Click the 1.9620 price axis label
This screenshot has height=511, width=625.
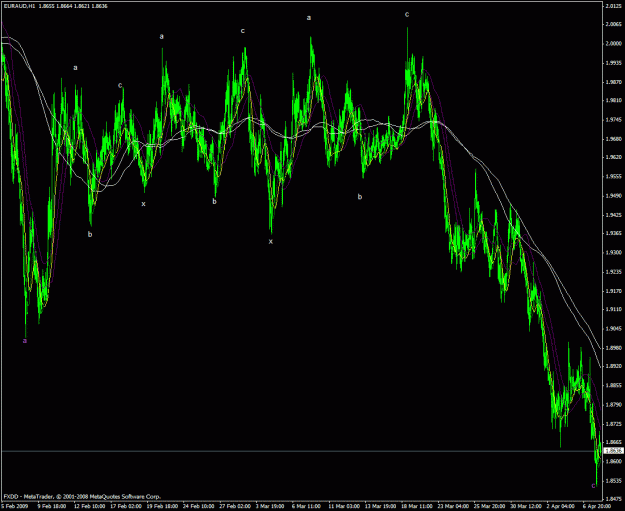point(613,157)
